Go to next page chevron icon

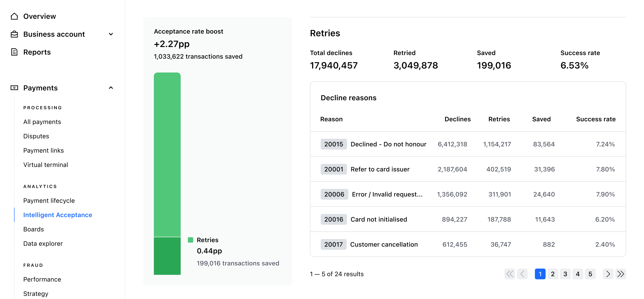(608, 274)
